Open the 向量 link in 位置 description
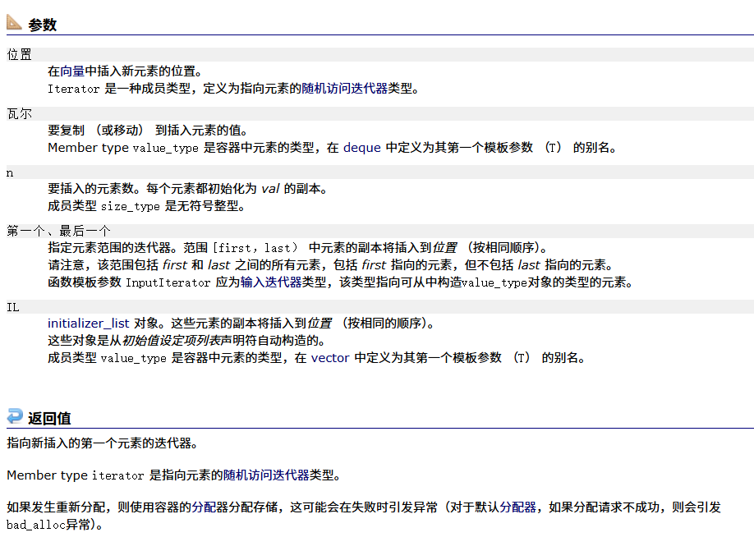 tap(72, 71)
